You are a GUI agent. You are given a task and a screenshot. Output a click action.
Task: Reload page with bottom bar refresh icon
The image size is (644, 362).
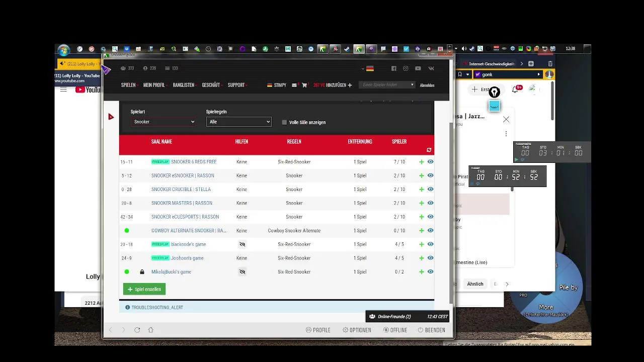click(137, 330)
